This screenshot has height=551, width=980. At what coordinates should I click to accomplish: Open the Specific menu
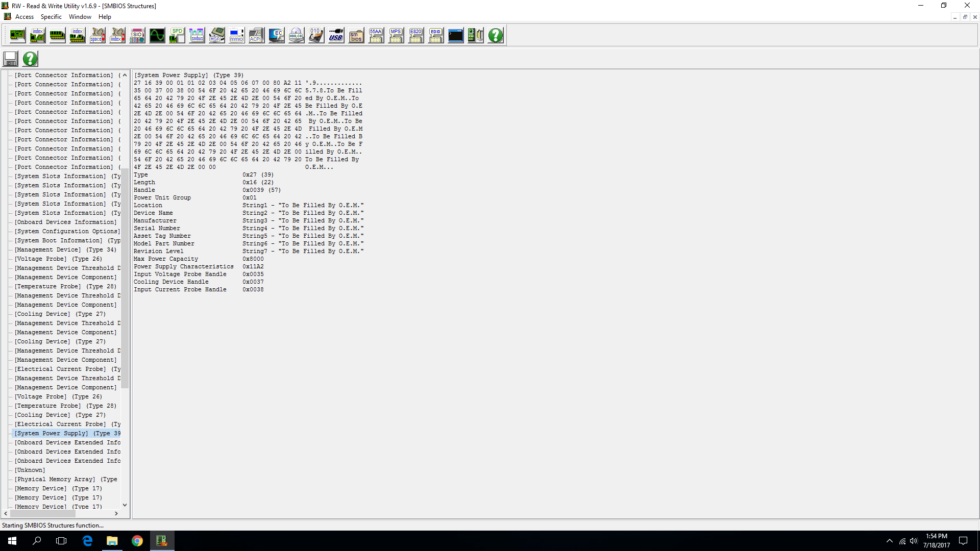[51, 17]
